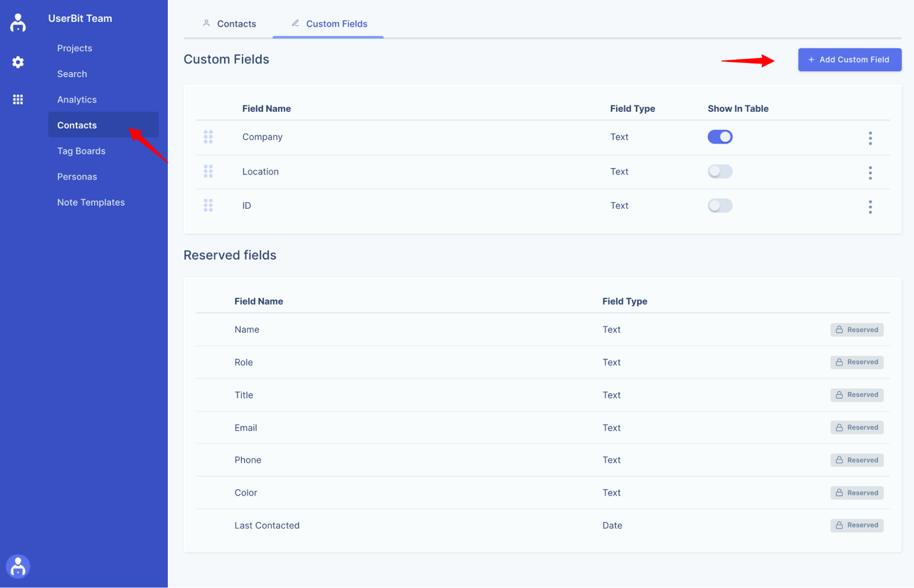Click the Company field name
Screen dimensions: 914x588
click(262, 137)
